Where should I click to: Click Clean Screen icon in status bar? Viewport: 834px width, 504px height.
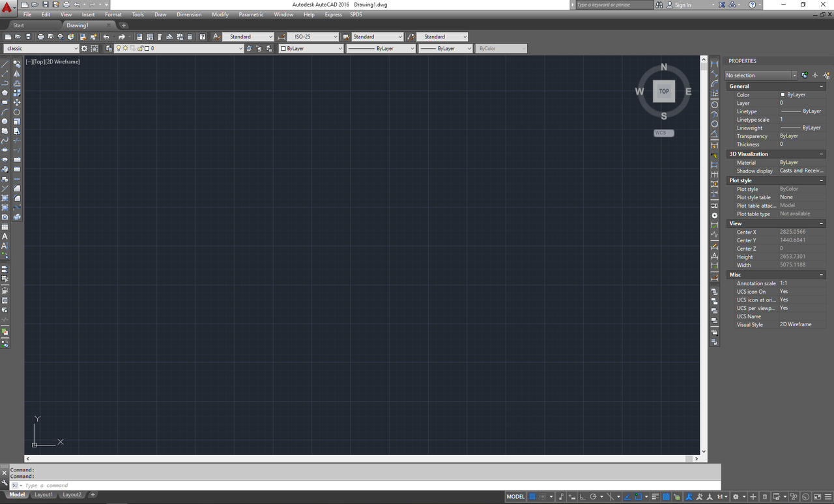coord(817,496)
